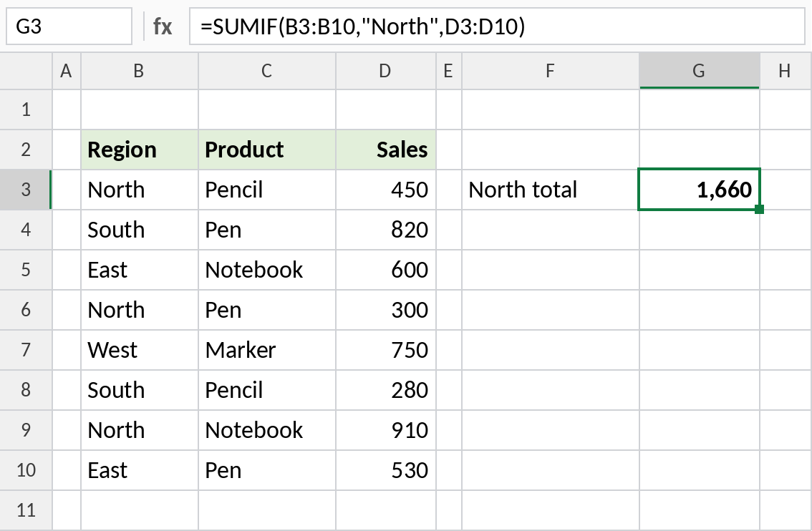Viewport: 812px width, 531px height.
Task: Select the Pencil cell in row 8
Action: tap(266, 390)
